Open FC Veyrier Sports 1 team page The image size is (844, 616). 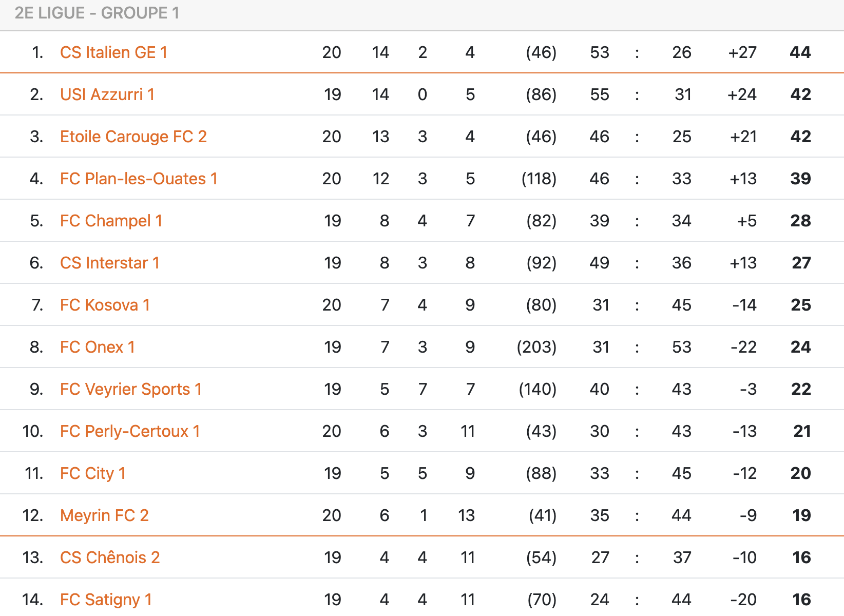click(x=130, y=389)
